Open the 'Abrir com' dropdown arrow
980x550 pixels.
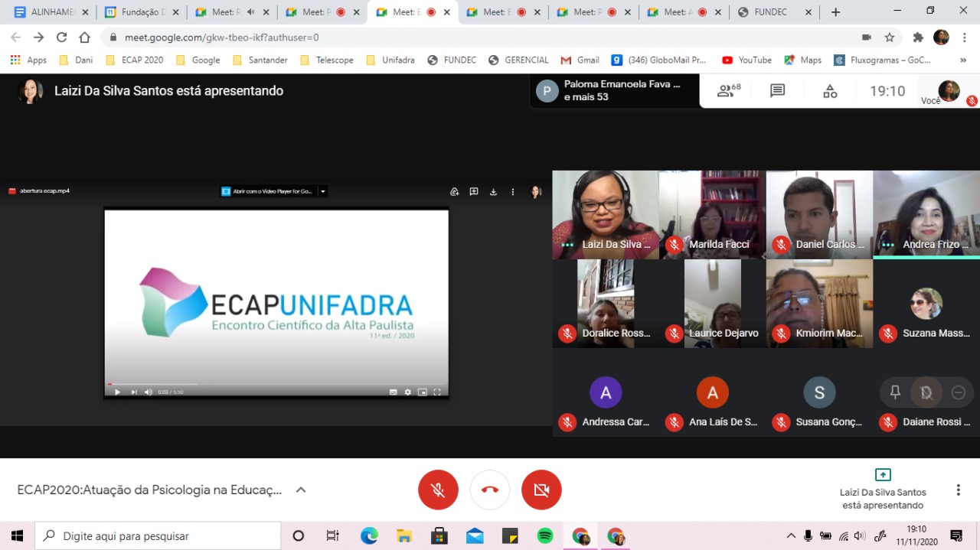323,191
